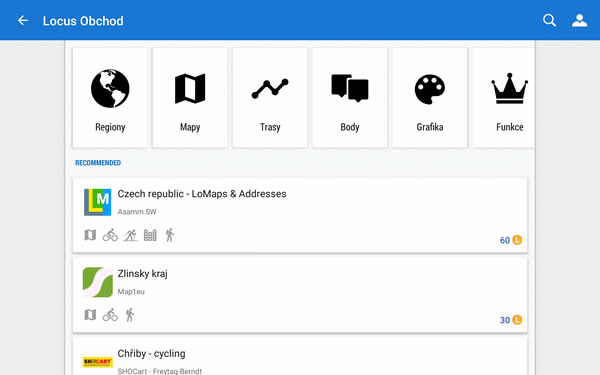Open the Zlinsky kraj item title
Viewport: 600px width, 375px height.
tap(142, 274)
